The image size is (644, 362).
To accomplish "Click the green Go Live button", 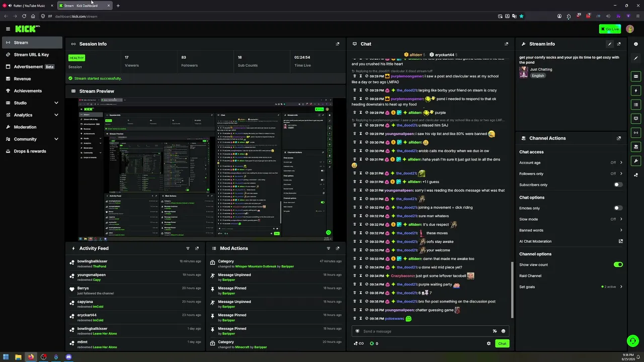I will pos(610,29).
